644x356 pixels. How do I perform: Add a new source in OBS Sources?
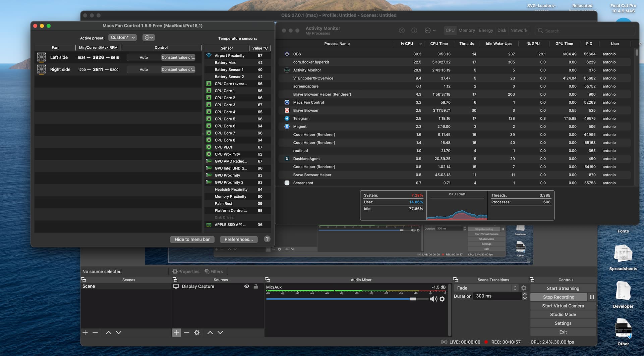[x=177, y=333]
